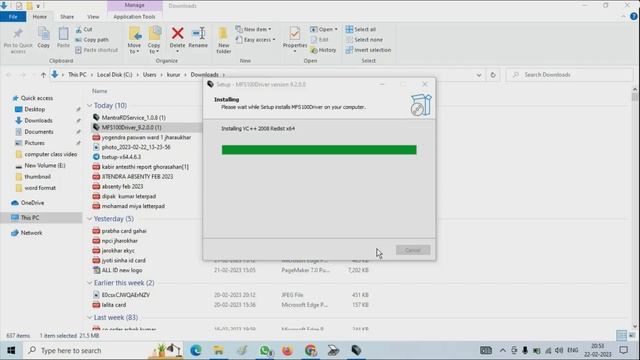The width and height of the screenshot is (640, 360).
Task: Collapse the Earlier this week (2) group
Action: (89, 283)
